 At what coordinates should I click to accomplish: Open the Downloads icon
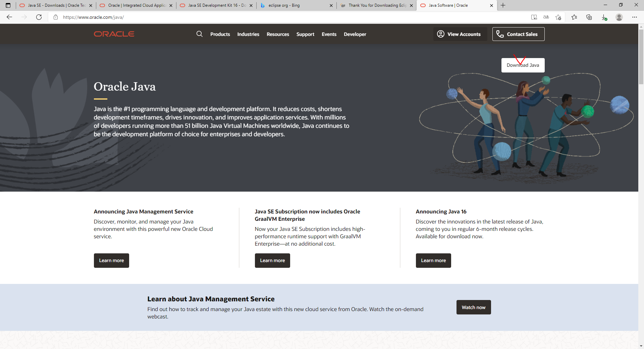pos(604,17)
